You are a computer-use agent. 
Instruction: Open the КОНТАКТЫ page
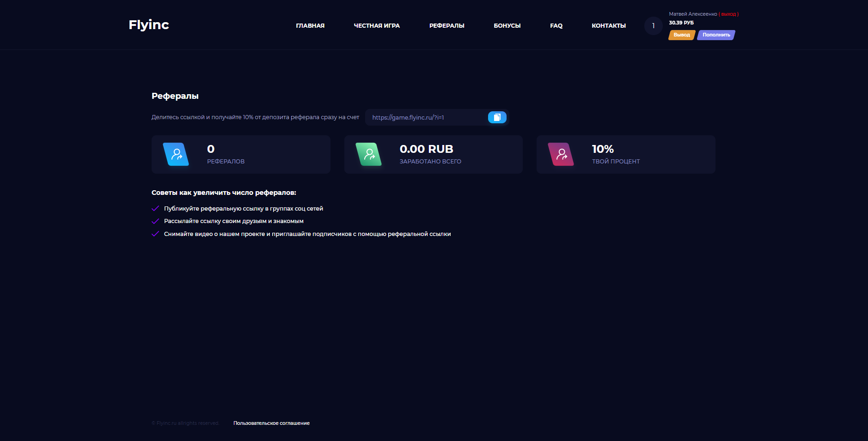point(609,26)
